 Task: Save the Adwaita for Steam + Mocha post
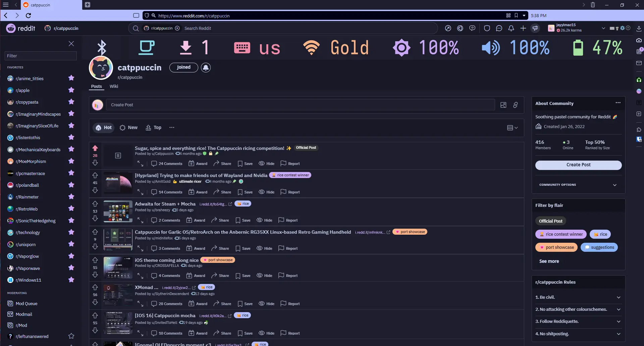243,220
